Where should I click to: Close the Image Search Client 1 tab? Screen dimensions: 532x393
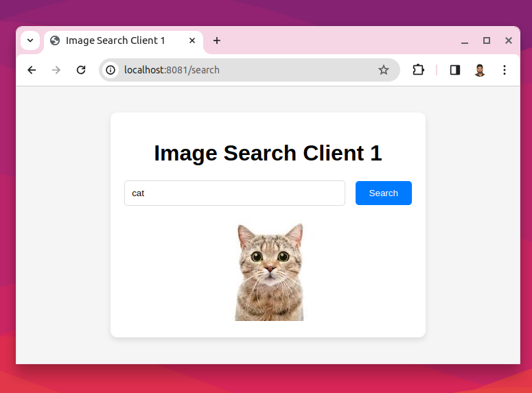click(192, 40)
